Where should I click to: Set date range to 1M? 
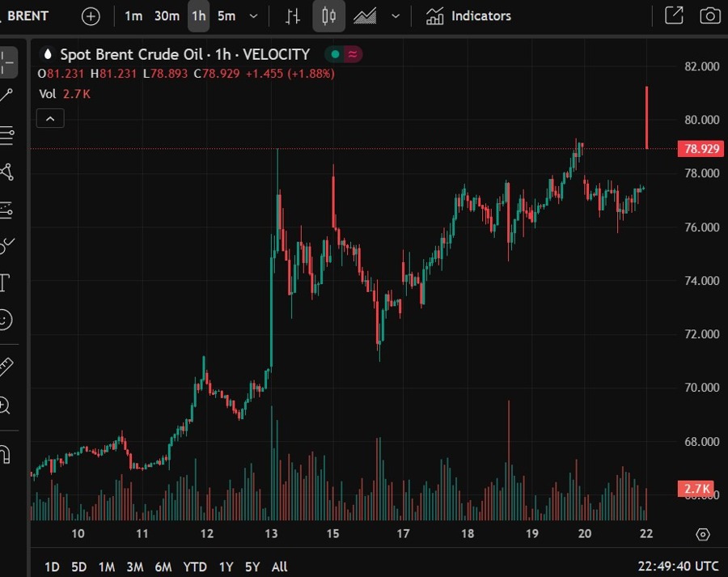click(x=107, y=566)
